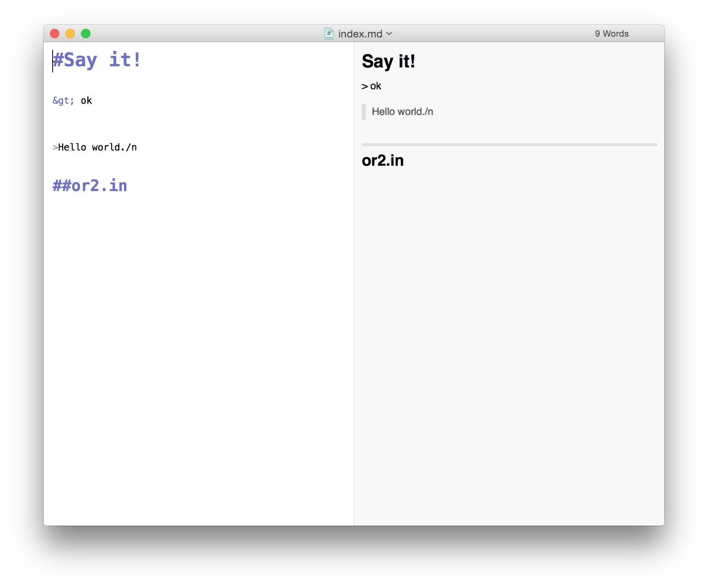The width and height of the screenshot is (708, 588).
Task: Place cursor in '#Say it!' editor heading
Action: coord(97,60)
